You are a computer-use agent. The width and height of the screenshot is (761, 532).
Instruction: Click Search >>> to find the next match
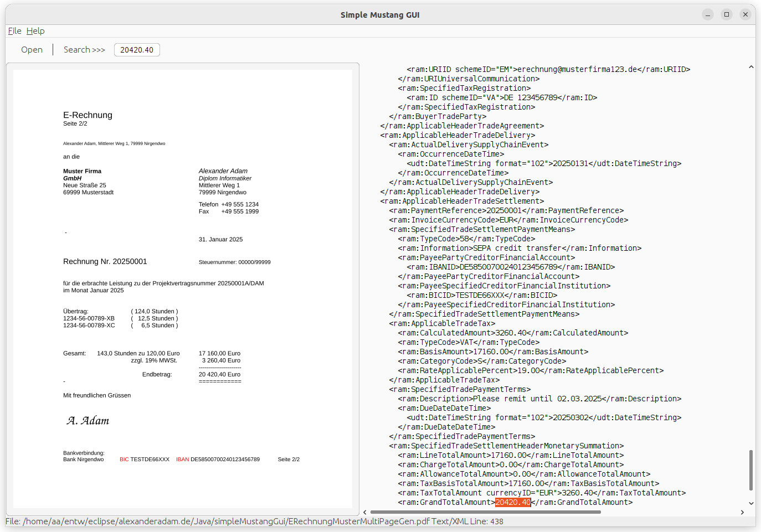(x=84, y=49)
